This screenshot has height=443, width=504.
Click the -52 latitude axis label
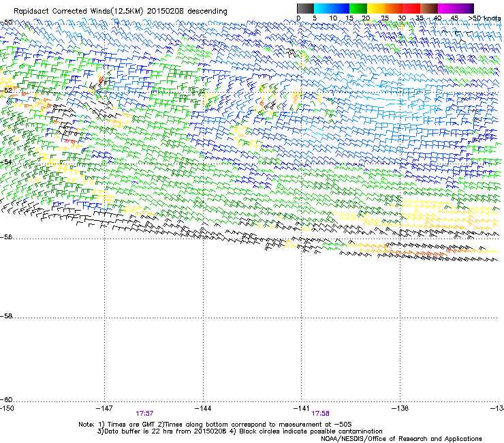(x=6, y=91)
